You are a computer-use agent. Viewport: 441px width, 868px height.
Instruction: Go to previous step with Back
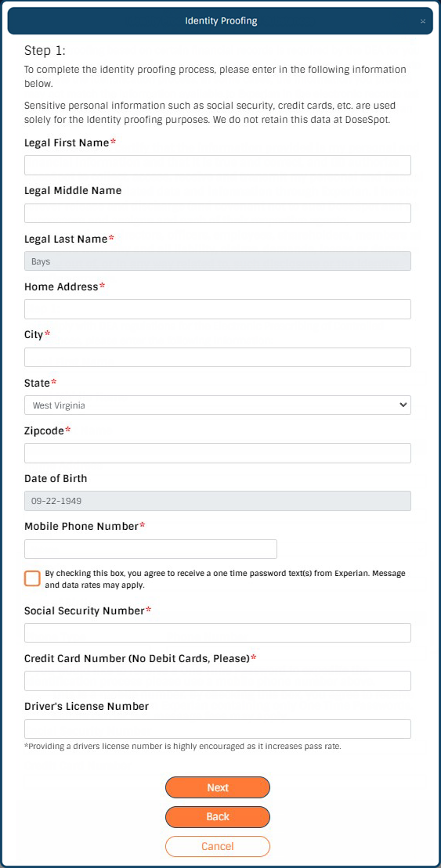218,816
